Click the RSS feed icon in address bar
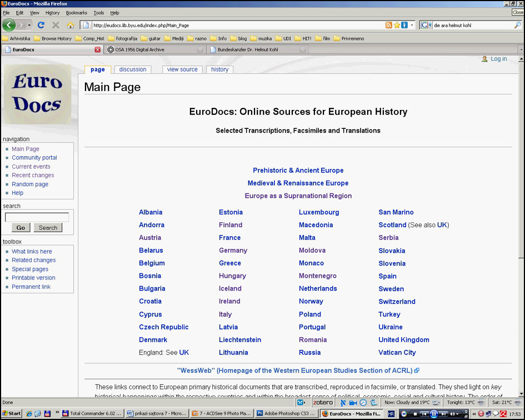Viewport: 525px width, 420px height. [389, 25]
